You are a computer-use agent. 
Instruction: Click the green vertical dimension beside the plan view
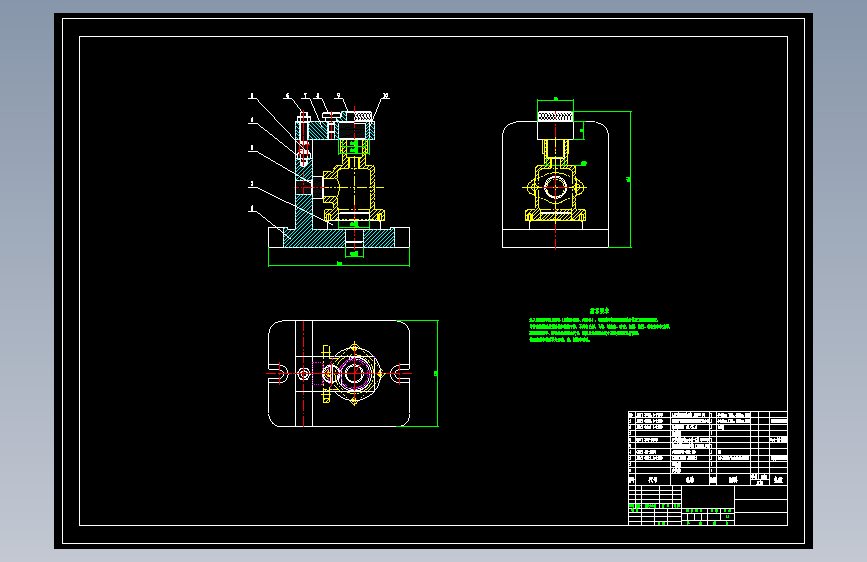pyautogui.click(x=437, y=373)
